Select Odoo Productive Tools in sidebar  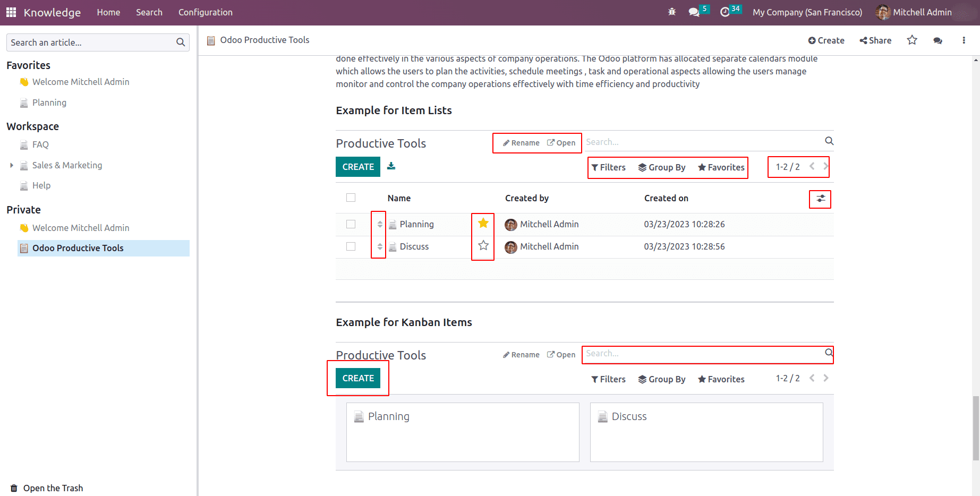pyautogui.click(x=104, y=248)
